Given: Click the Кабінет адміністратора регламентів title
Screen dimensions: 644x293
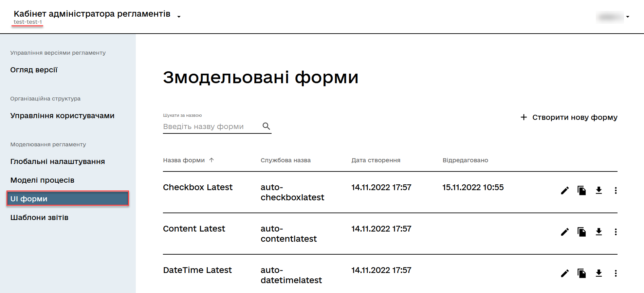Looking at the screenshot, I should 92,14.
